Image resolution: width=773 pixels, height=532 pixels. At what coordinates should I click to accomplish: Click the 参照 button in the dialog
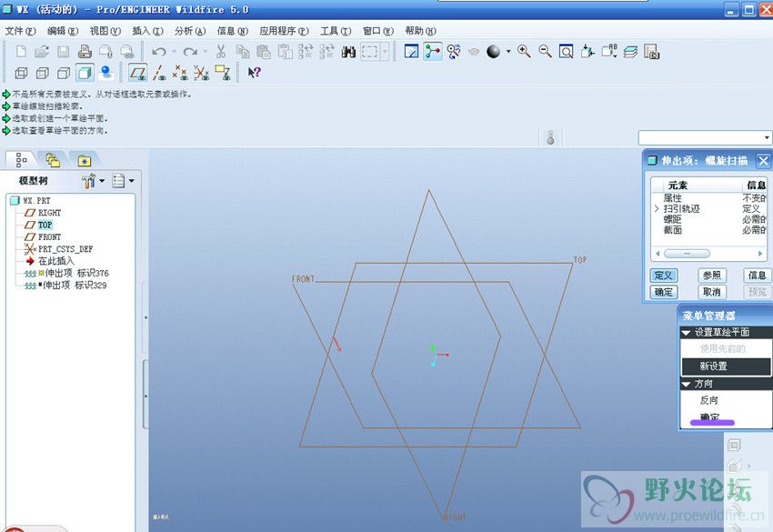pyautogui.click(x=712, y=276)
